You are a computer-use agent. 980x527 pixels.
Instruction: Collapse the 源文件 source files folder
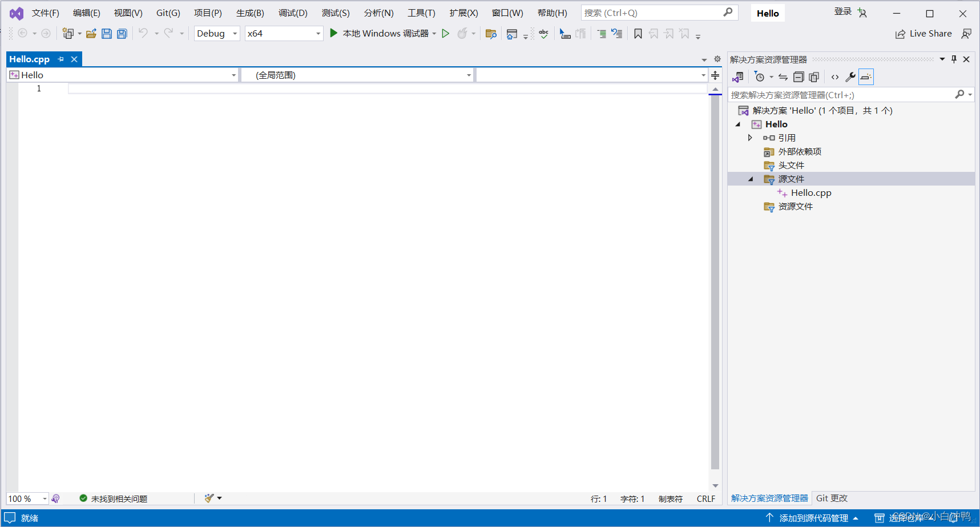point(751,179)
